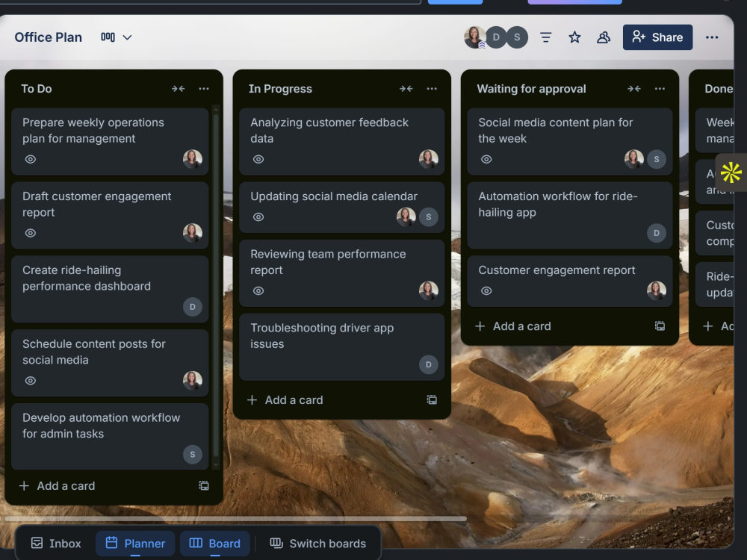Toggle watch icon on Schedule content posts card
The width and height of the screenshot is (747, 560).
[x=31, y=381]
